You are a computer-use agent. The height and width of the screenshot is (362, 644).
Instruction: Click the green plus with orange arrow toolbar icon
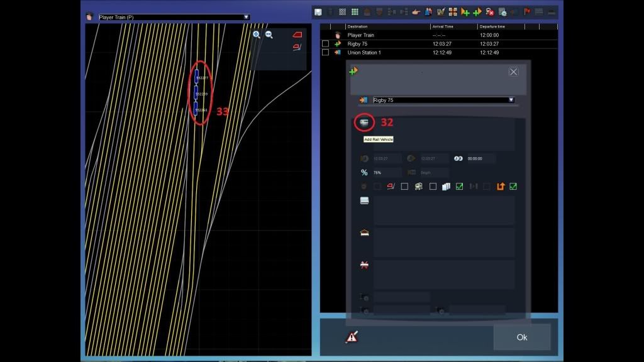point(477,12)
